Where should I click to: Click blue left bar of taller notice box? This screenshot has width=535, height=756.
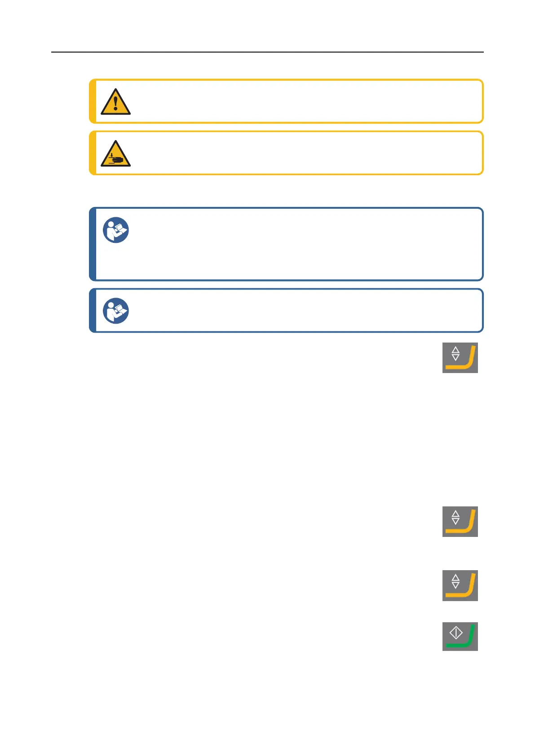tap(93, 244)
